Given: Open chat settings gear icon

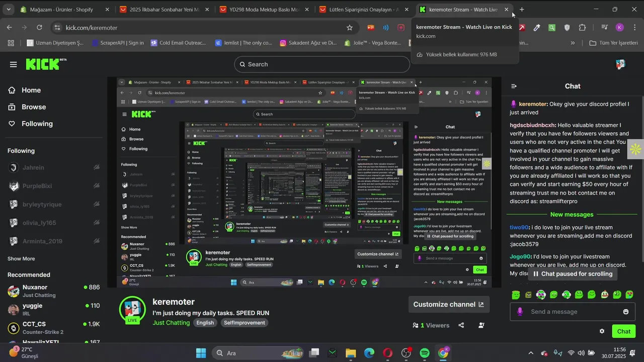Looking at the screenshot, I should click(x=602, y=331).
